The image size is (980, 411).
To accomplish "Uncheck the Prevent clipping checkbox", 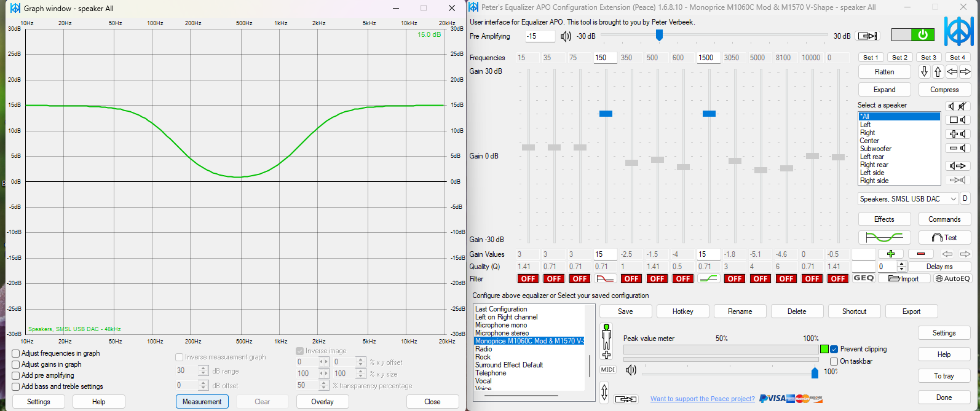I will coord(834,349).
